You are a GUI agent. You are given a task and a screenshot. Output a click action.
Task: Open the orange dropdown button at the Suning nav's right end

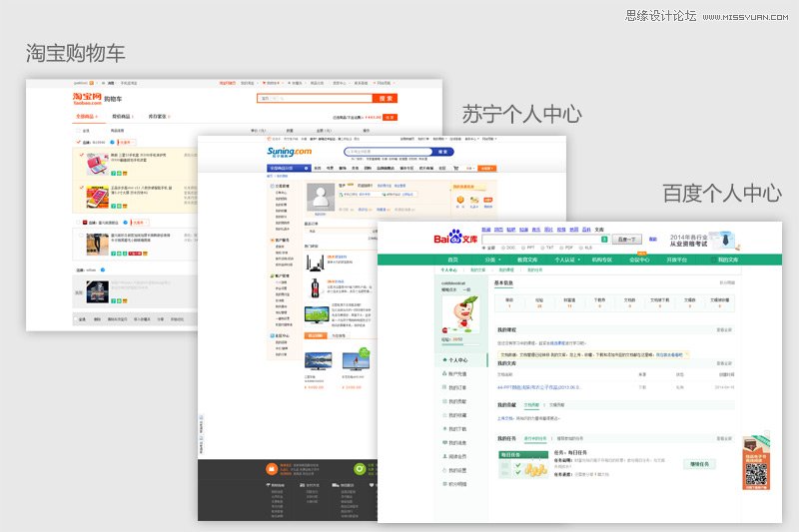pyautogui.click(x=486, y=168)
